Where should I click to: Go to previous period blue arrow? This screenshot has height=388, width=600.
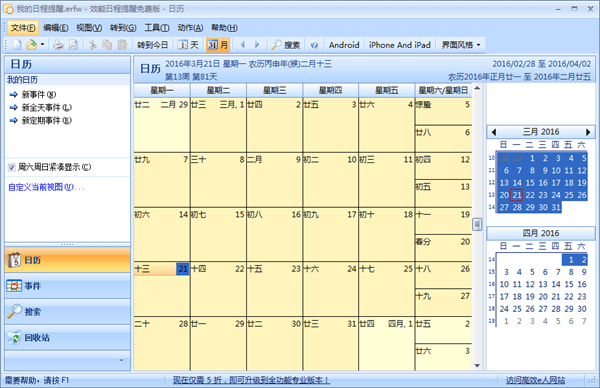[243, 45]
